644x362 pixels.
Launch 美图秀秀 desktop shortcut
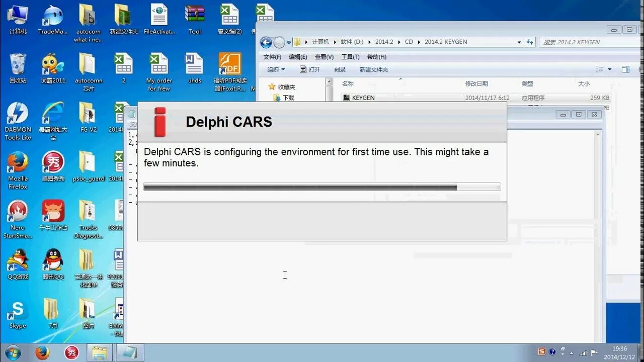[x=53, y=166]
